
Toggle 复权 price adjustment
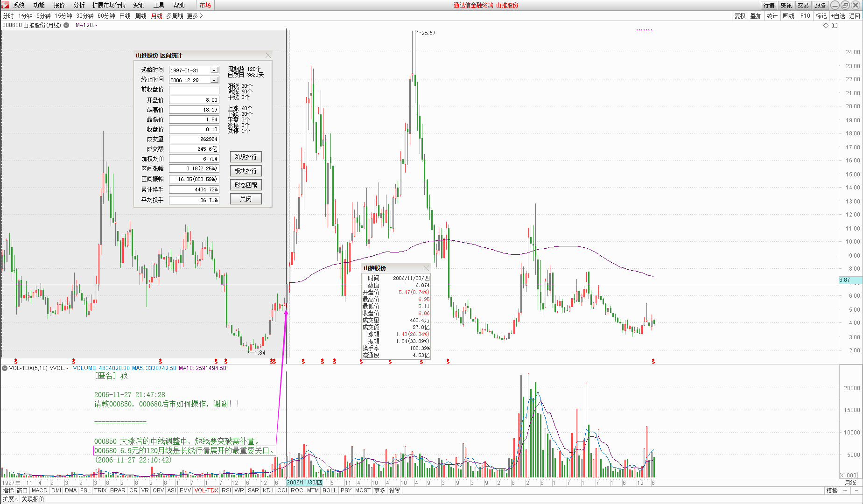(740, 16)
